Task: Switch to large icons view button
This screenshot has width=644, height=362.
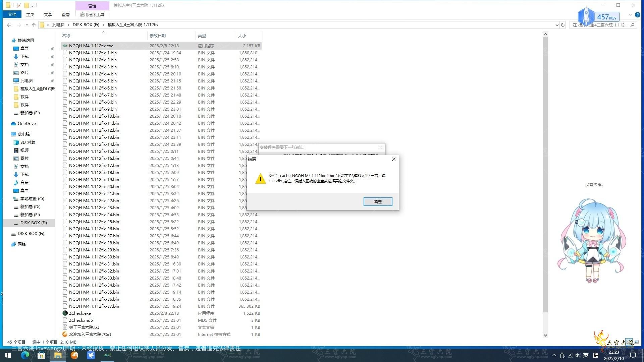Action: (636, 342)
